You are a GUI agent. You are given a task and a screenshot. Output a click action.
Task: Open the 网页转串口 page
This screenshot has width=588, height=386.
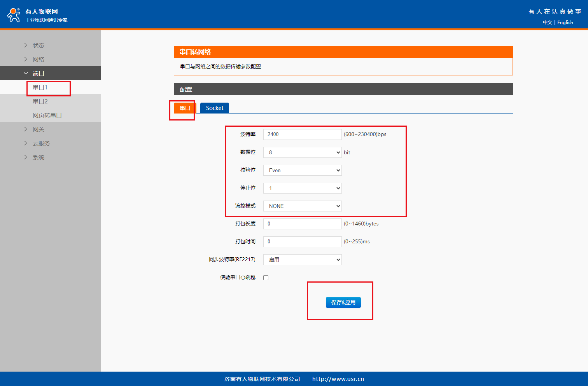pyautogui.click(x=47, y=115)
